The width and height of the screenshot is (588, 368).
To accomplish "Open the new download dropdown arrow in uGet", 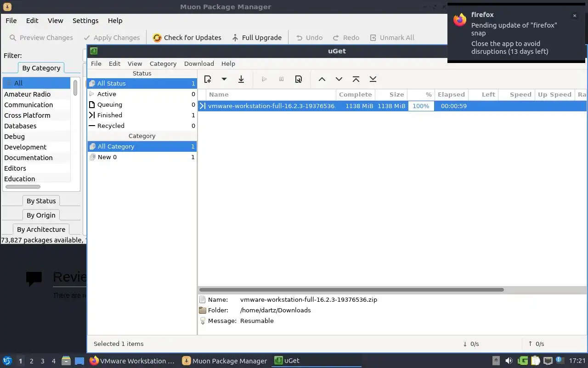I will tap(224, 79).
